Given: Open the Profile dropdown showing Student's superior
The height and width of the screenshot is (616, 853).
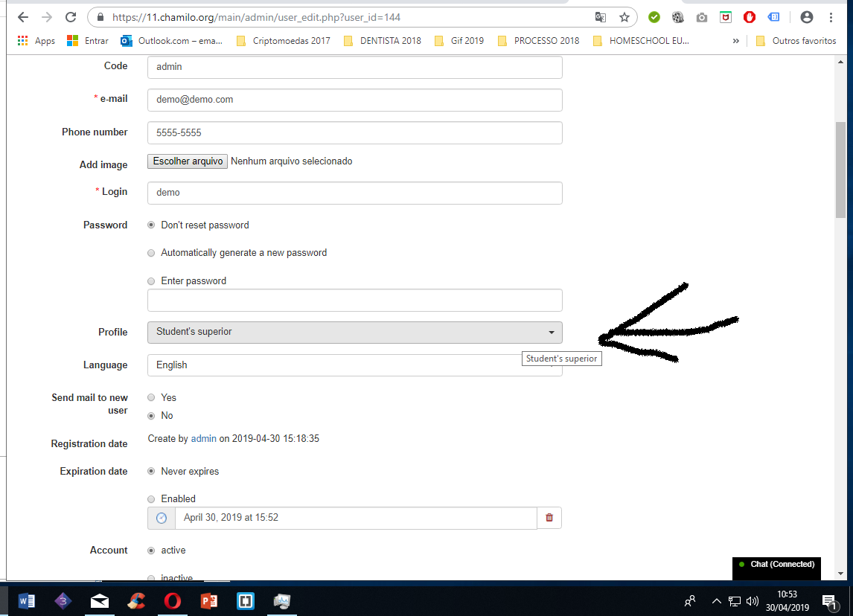Looking at the screenshot, I should (x=354, y=333).
